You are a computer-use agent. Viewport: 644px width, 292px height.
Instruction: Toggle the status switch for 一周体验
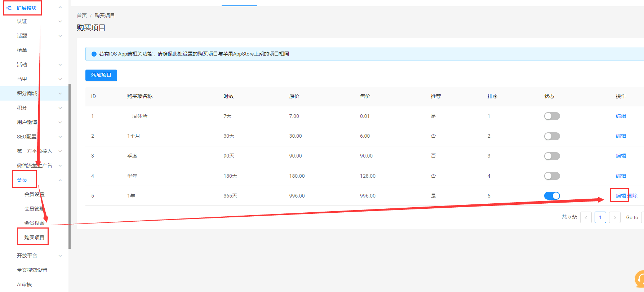[552, 116]
